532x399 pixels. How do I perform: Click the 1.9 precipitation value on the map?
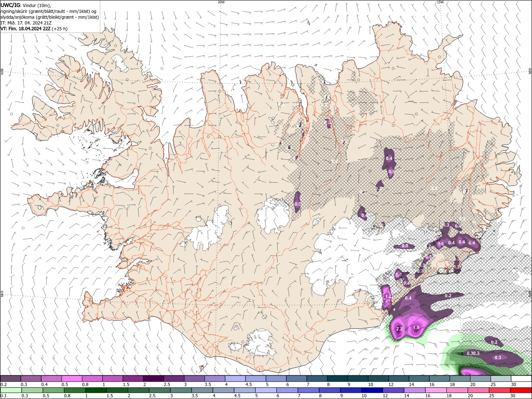[416, 328]
